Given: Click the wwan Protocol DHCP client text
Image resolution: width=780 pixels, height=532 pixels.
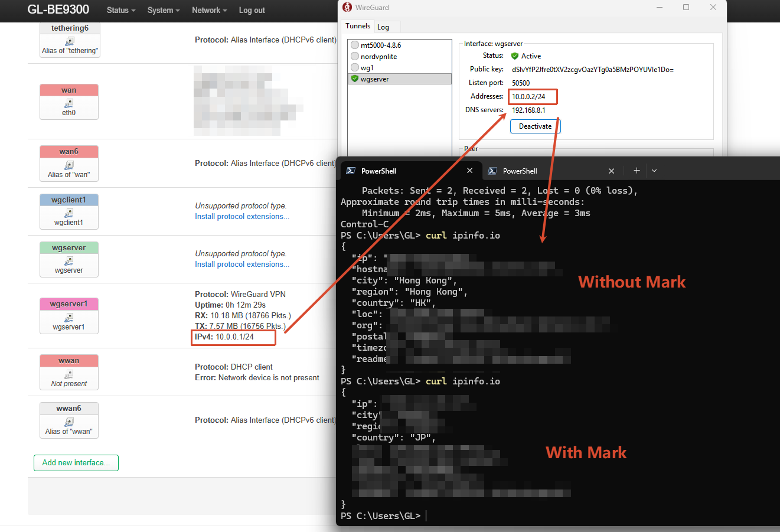Looking at the screenshot, I should point(234,367).
